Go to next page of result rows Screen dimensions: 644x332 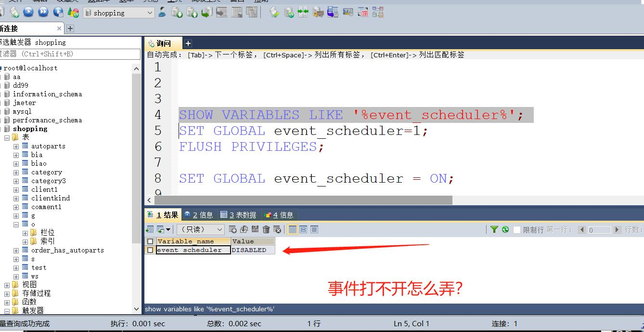pyautogui.click(x=618, y=230)
